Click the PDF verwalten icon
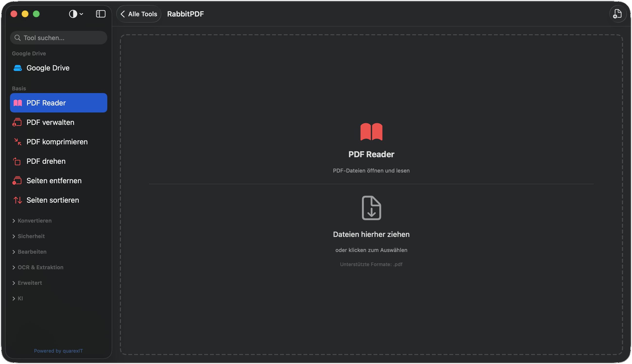The width and height of the screenshot is (632, 364). pos(17,122)
